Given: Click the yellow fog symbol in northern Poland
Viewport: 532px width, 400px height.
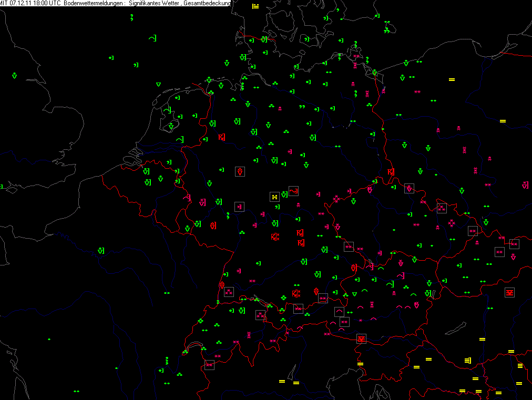Looking at the screenshot, I should coord(451,79).
